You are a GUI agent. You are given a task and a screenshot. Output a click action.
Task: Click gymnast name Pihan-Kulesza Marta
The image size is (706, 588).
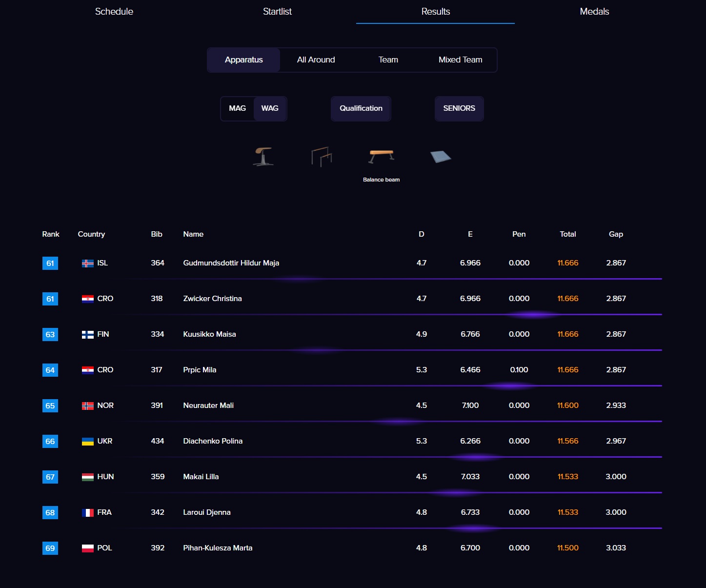point(218,548)
